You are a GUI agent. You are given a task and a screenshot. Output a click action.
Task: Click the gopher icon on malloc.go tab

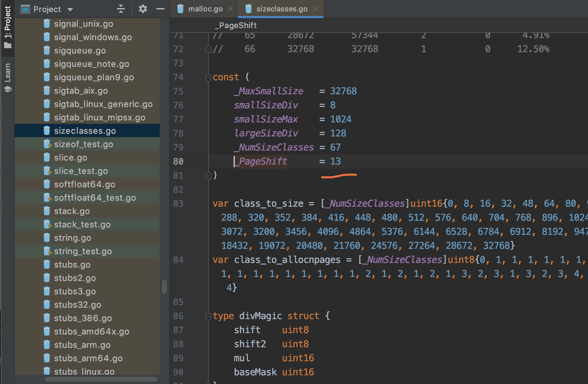coord(180,9)
